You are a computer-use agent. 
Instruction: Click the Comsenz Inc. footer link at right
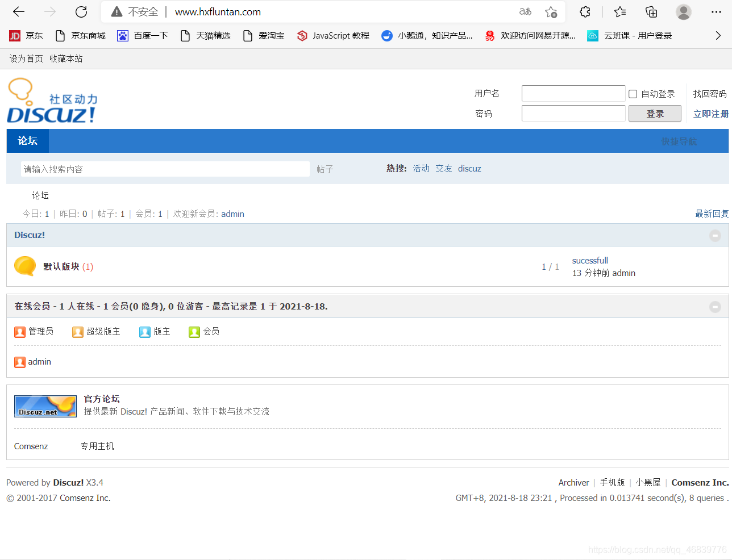[700, 483]
